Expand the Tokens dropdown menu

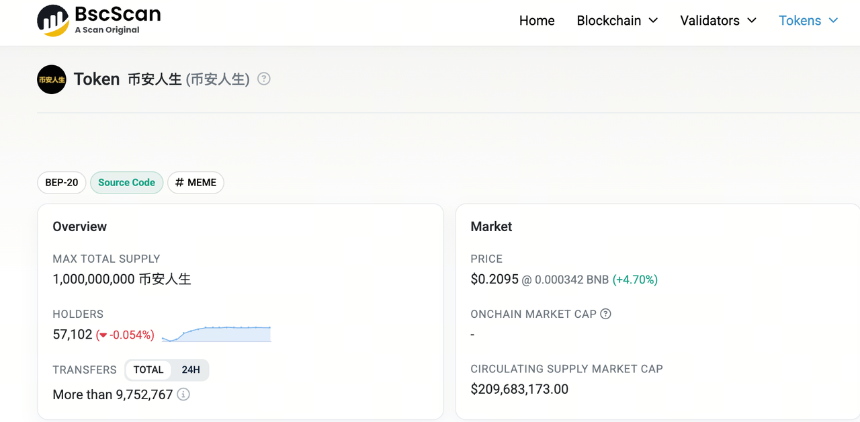pyautogui.click(x=808, y=21)
